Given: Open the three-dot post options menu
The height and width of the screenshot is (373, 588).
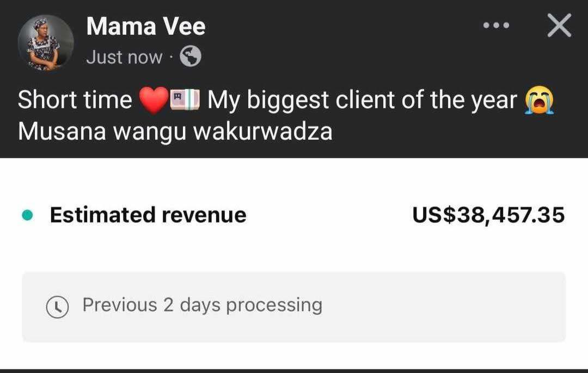Looking at the screenshot, I should pyautogui.click(x=496, y=26).
